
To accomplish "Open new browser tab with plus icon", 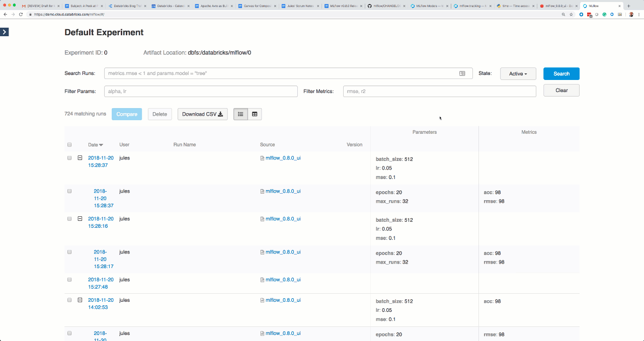I will click(628, 6).
